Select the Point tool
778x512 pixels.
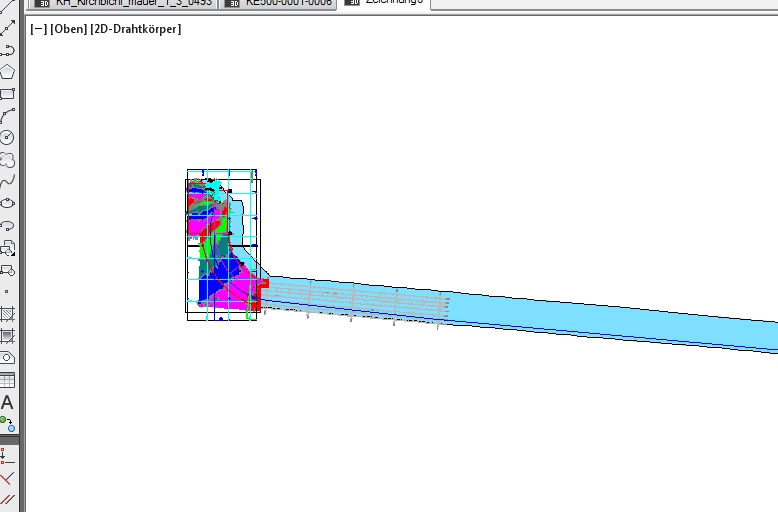click(6, 292)
